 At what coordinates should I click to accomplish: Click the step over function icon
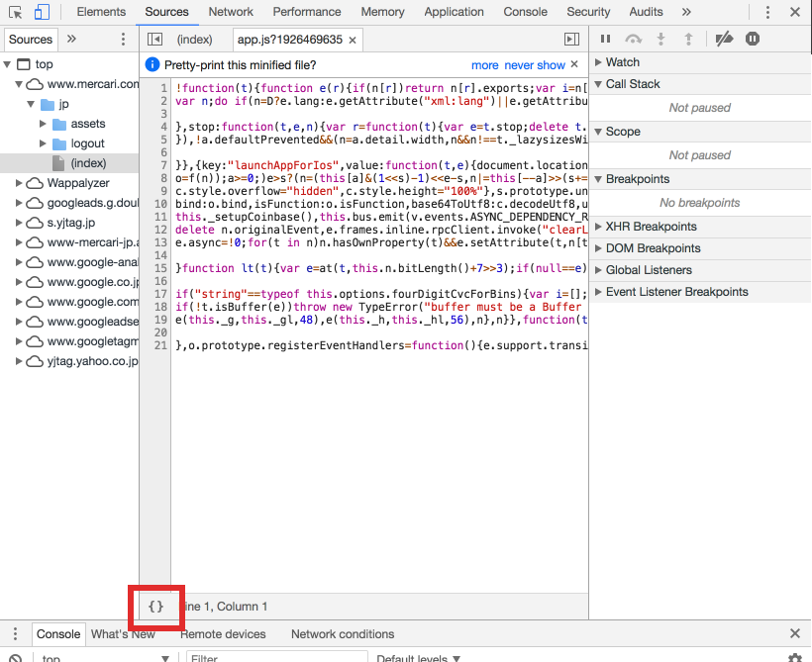click(x=634, y=39)
